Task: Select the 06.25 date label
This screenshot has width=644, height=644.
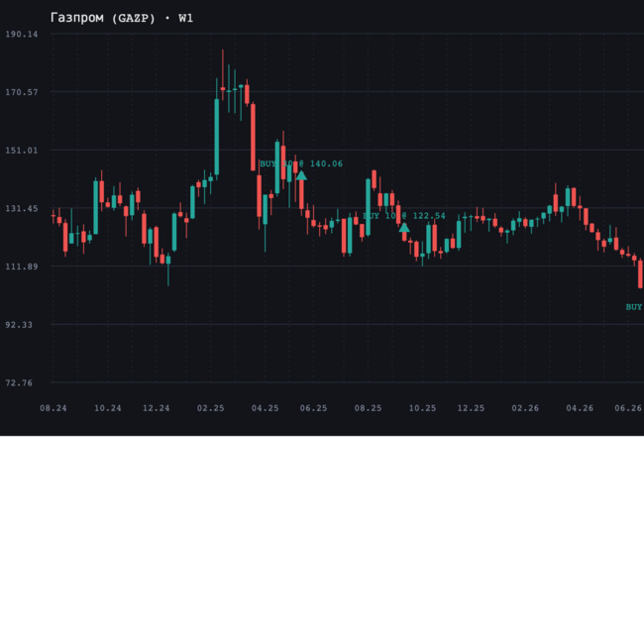Action: [x=313, y=408]
